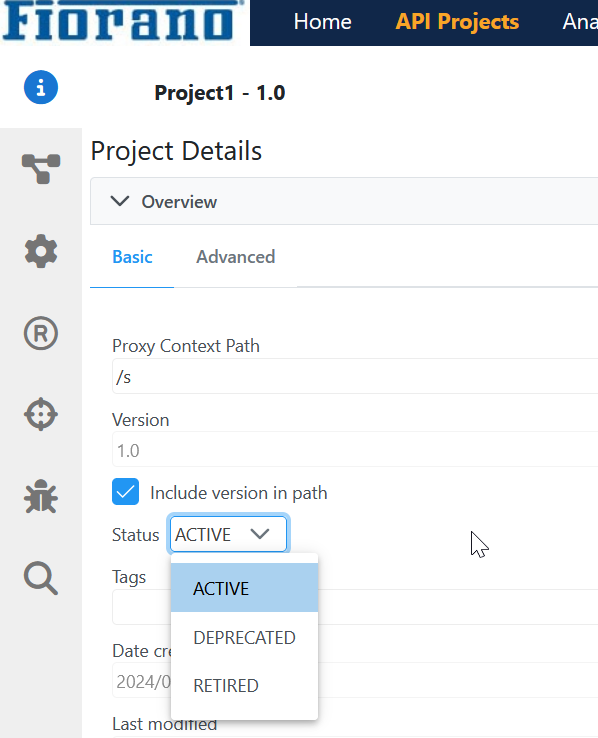Go to Home in top navigation
The image size is (598, 738).
tap(323, 22)
